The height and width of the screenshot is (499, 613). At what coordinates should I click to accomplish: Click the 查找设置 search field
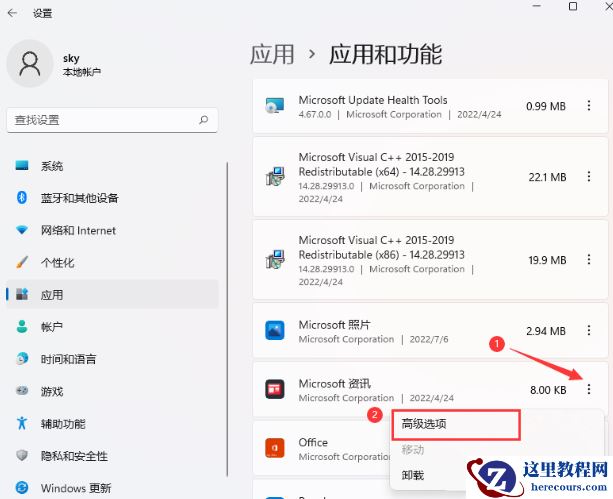[x=112, y=120]
